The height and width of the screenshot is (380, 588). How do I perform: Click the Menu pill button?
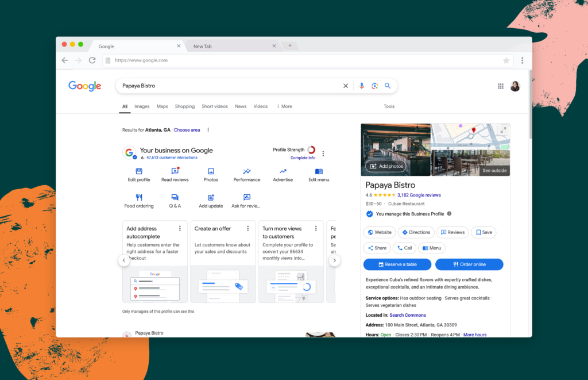[432, 248]
